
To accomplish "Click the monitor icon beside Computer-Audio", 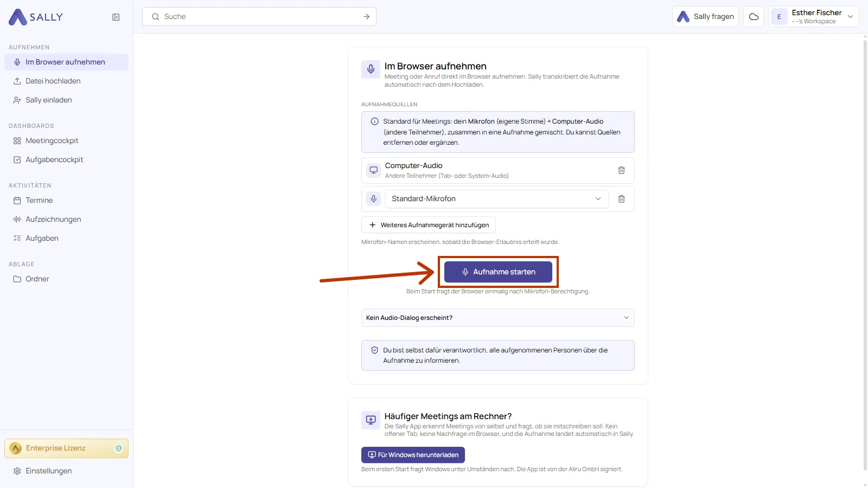I will [374, 170].
